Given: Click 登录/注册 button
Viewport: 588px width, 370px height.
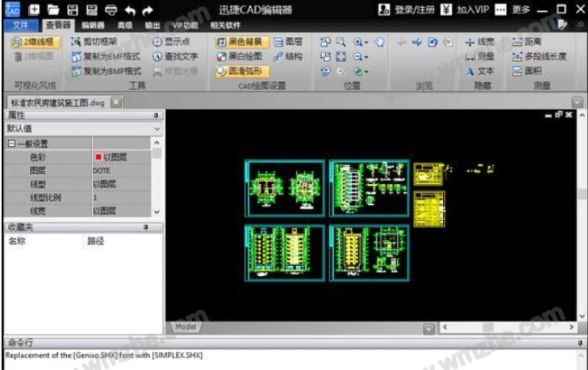Looking at the screenshot, I should pyautogui.click(x=406, y=10).
